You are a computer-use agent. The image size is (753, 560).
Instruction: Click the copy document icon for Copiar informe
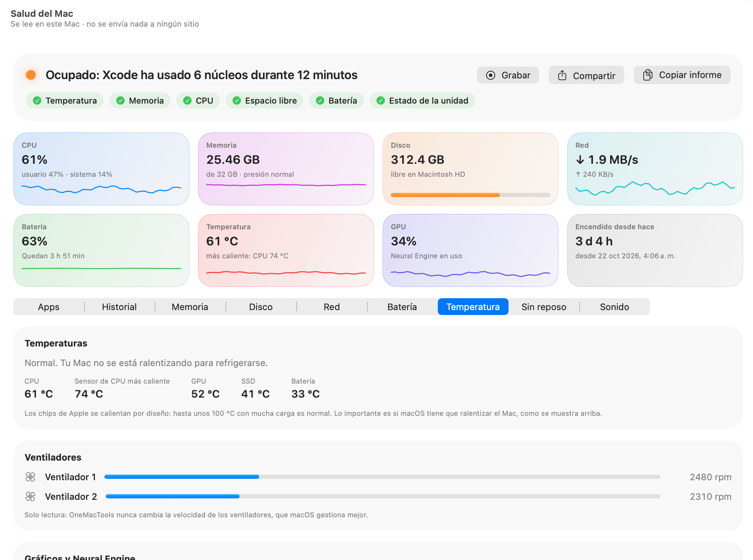tap(648, 75)
